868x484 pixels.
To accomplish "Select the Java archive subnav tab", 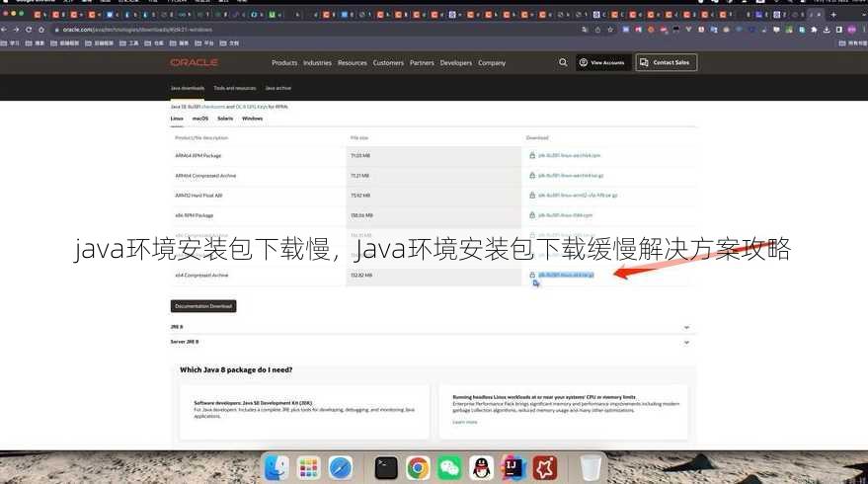I will coord(277,88).
